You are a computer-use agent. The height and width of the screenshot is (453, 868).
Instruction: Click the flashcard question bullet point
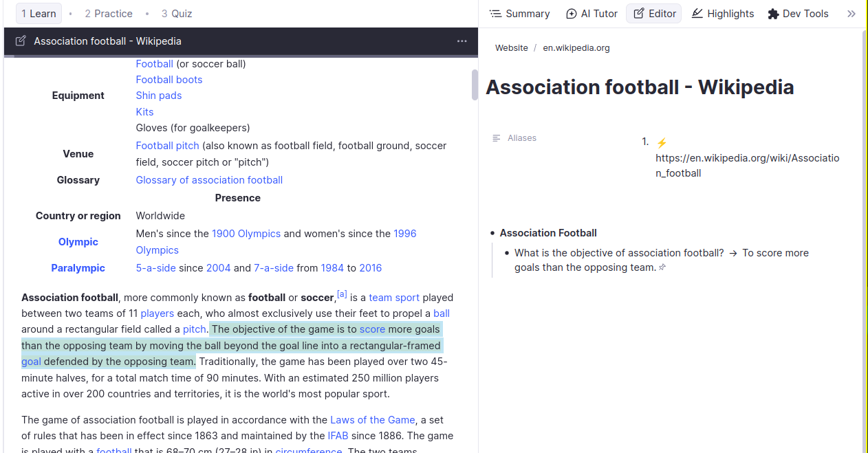click(x=507, y=253)
